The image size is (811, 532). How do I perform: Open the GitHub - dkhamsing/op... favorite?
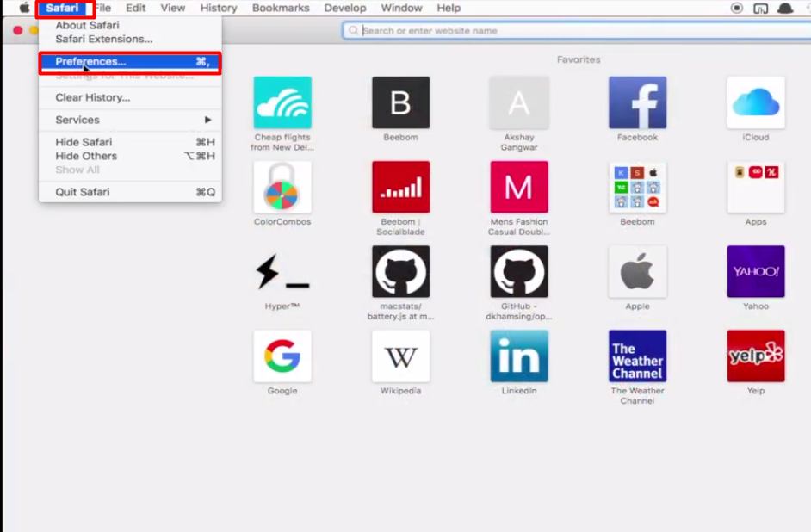click(519, 272)
